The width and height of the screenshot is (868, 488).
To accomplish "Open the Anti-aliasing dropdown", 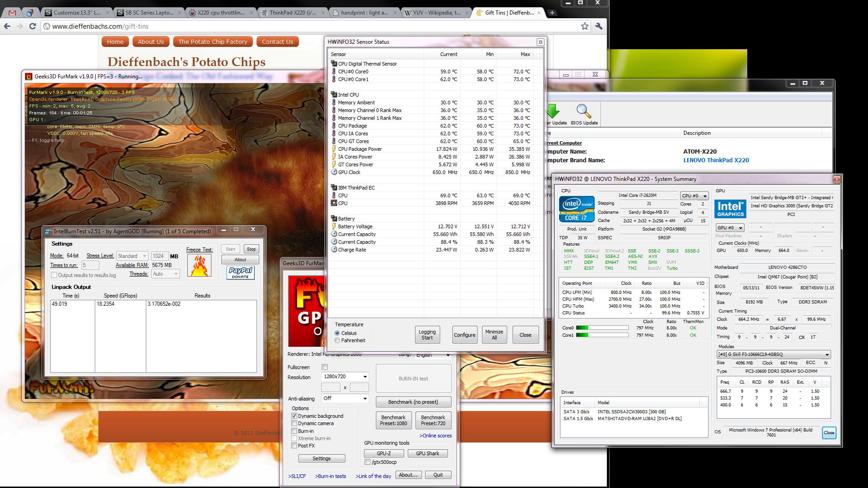I will (345, 398).
